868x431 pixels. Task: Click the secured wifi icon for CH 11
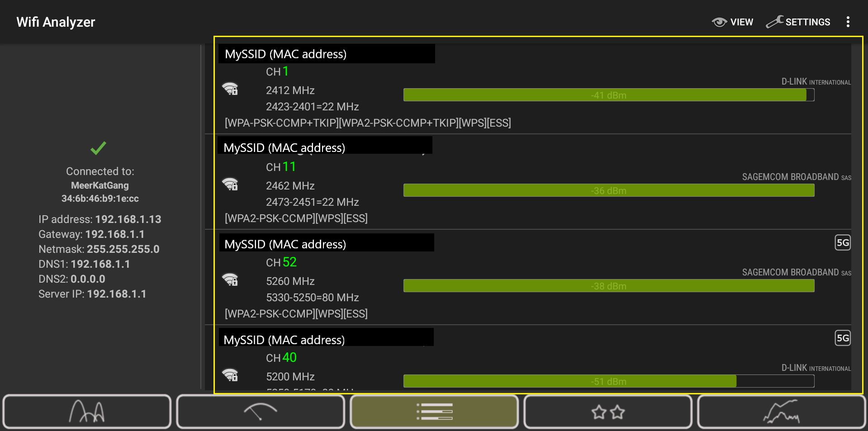230,184
